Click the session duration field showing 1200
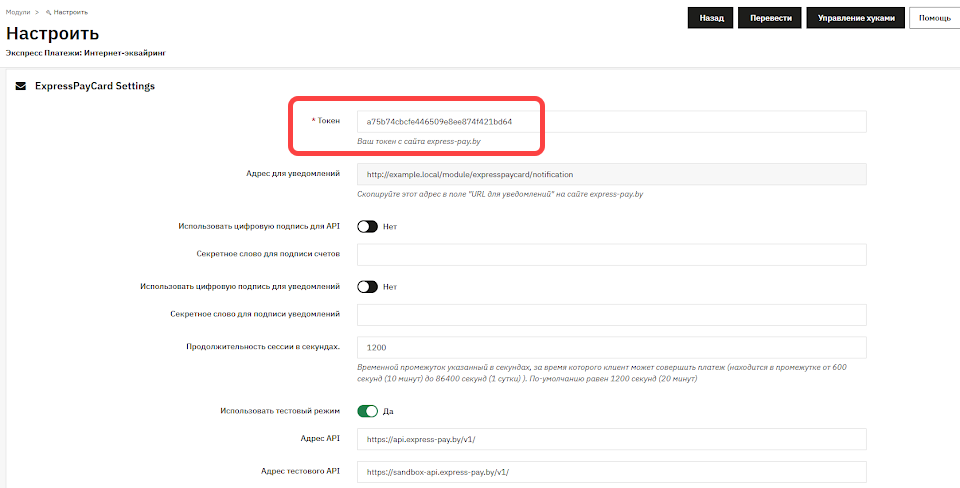 (x=612, y=347)
